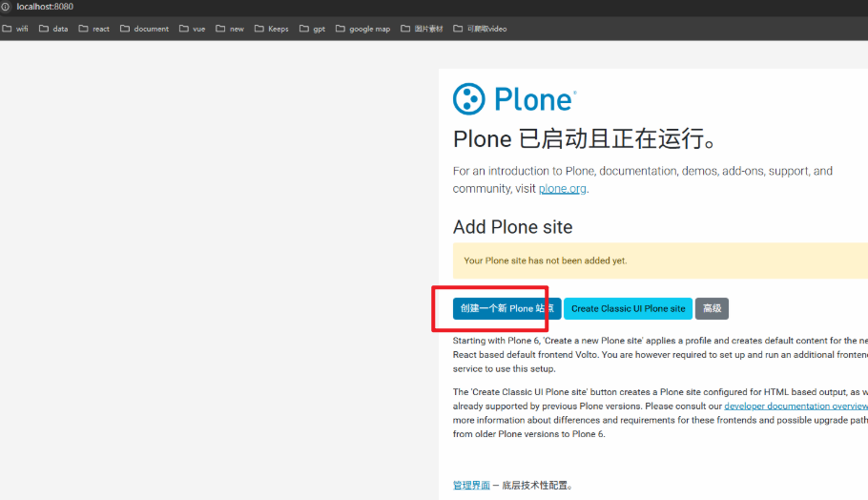The image size is (868, 500).
Task: Open the data bookmark folder
Action: pos(53,29)
